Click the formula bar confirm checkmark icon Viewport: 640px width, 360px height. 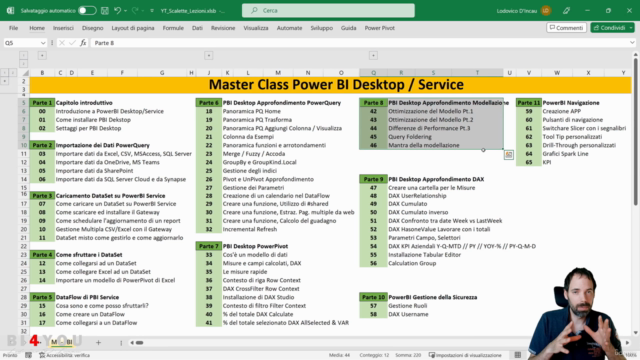72,43
